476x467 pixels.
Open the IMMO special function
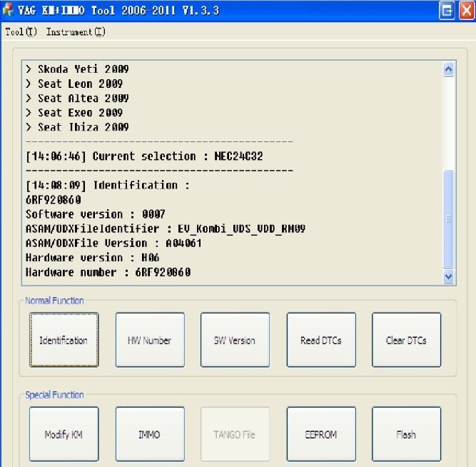click(x=150, y=434)
